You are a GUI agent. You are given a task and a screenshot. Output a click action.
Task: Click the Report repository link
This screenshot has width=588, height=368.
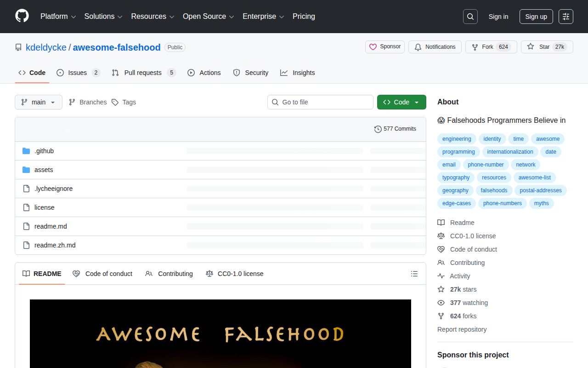[462, 329]
